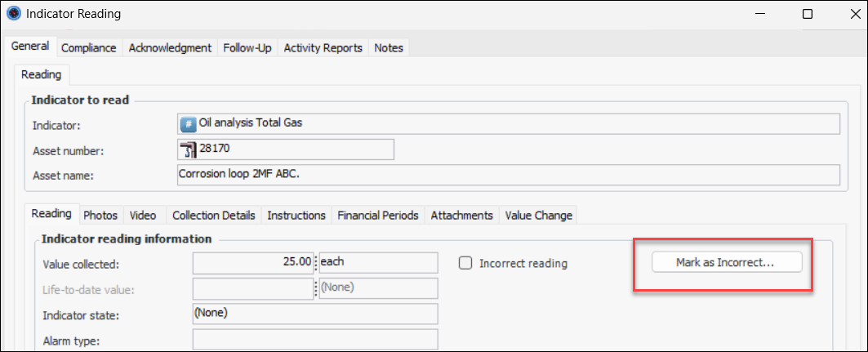Open the Collection Details sub-tab

click(x=214, y=216)
